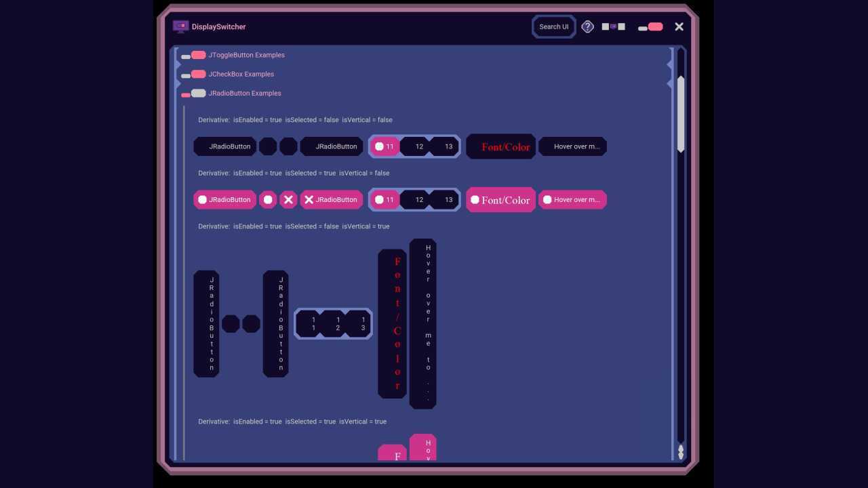
Task: Expand JToggleButton Examples section
Action: click(x=193, y=55)
